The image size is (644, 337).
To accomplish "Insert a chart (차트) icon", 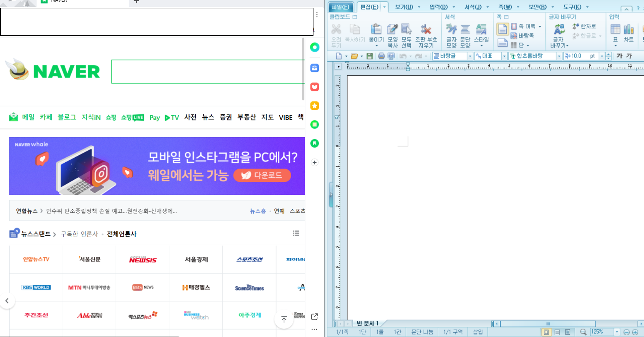I will (x=629, y=29).
